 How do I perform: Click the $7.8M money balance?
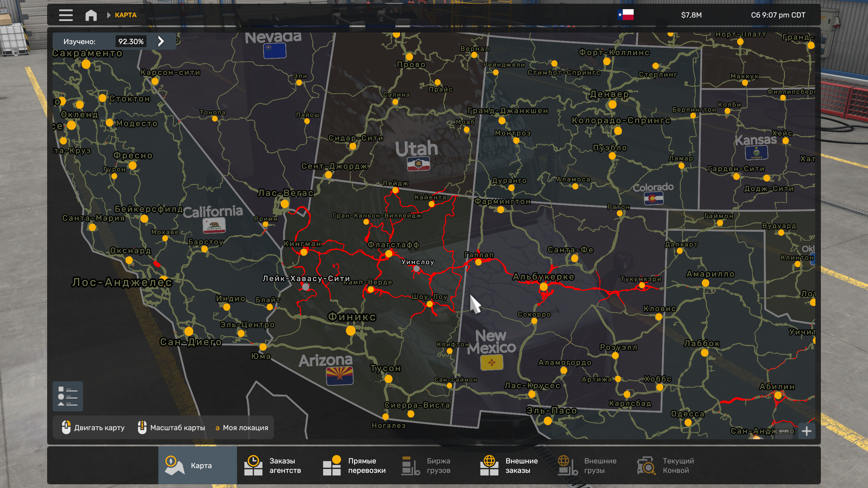[x=691, y=15]
